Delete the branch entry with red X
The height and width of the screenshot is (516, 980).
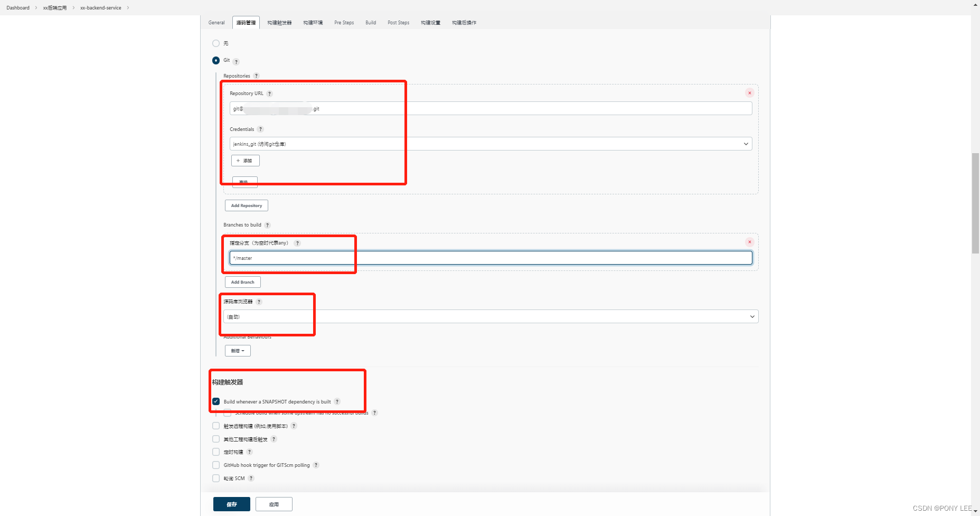749,242
